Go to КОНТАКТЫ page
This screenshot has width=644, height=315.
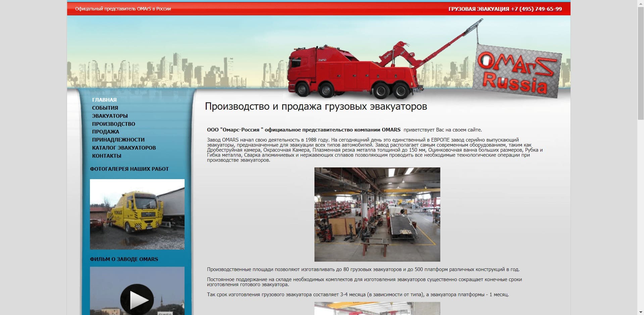coord(107,156)
